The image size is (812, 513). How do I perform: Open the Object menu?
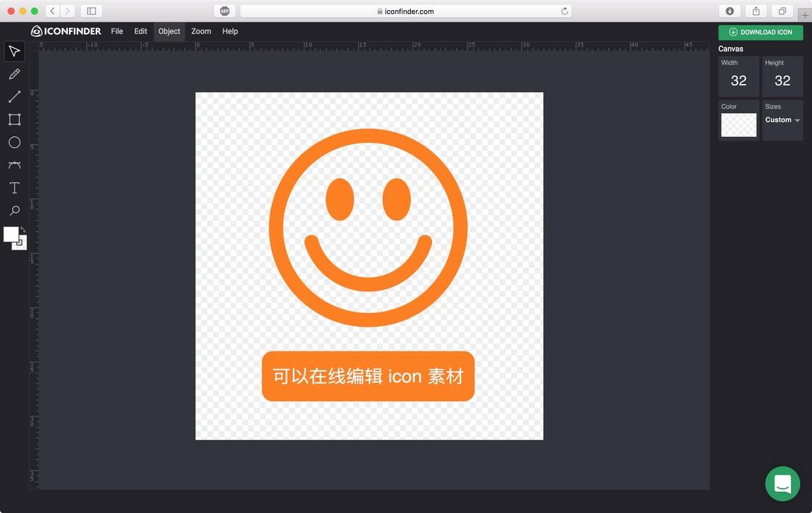coord(169,32)
